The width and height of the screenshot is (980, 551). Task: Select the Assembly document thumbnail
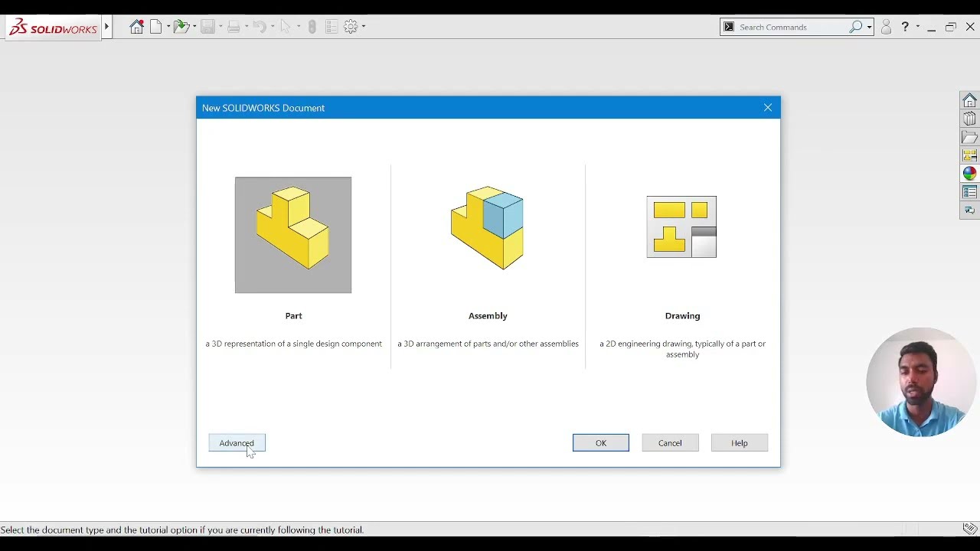(x=488, y=227)
